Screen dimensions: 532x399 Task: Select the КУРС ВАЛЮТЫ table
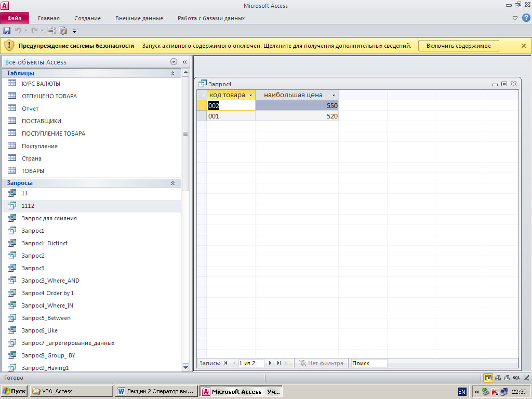[x=41, y=84]
